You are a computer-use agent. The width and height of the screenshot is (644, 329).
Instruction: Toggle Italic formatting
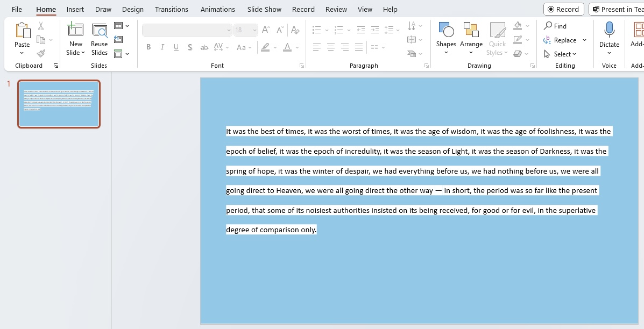coord(162,47)
